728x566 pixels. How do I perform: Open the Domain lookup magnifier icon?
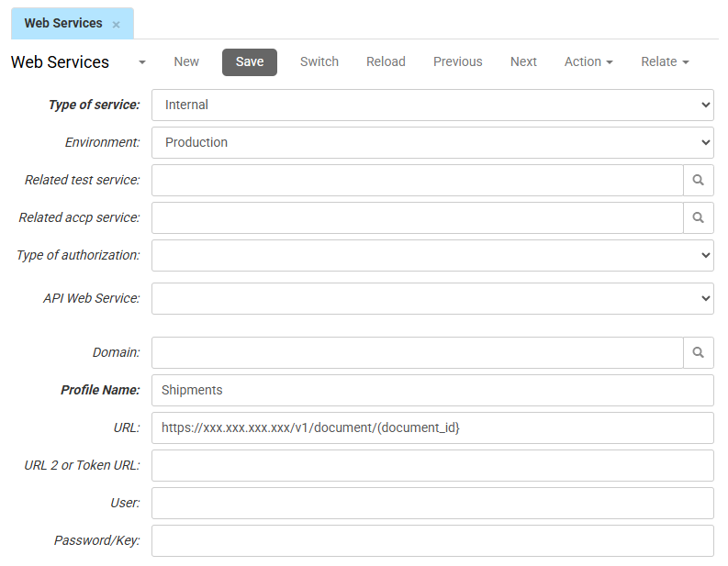click(698, 353)
